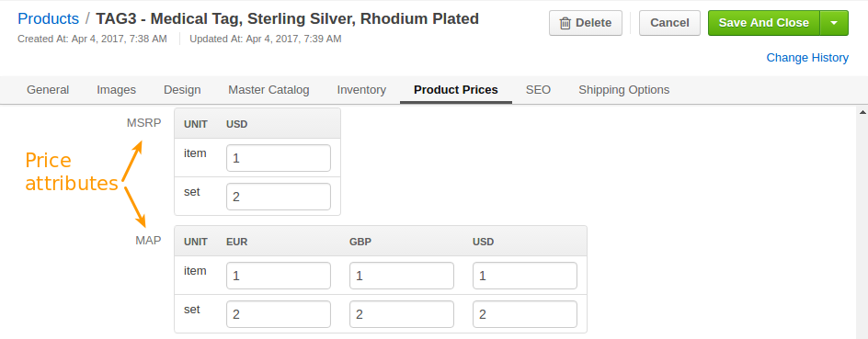The width and height of the screenshot is (868, 339).
Task: Select the Product Prices tab
Action: pos(456,90)
